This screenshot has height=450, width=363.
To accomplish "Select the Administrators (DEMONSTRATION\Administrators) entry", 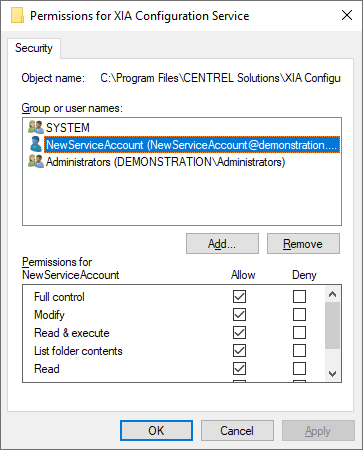I will [165, 162].
